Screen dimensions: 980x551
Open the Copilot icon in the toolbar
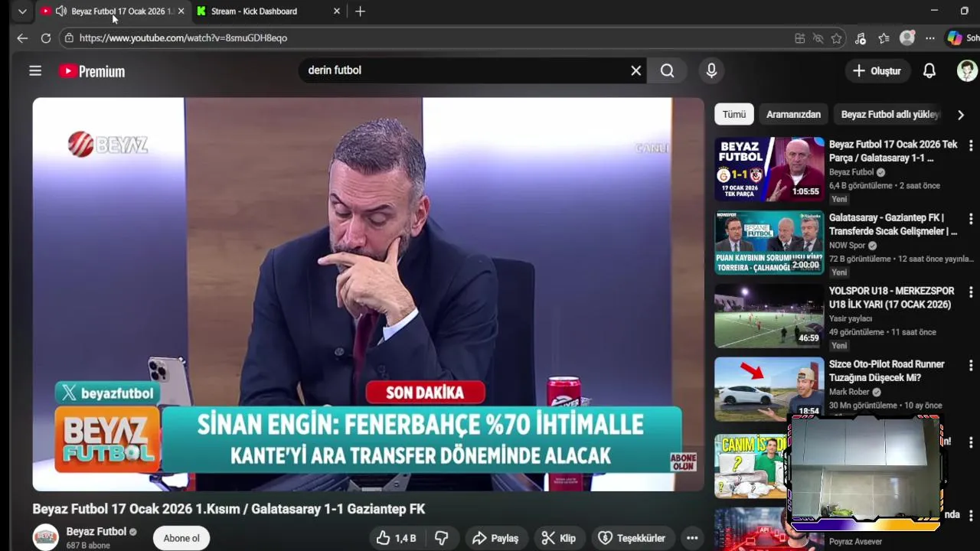coord(955,37)
